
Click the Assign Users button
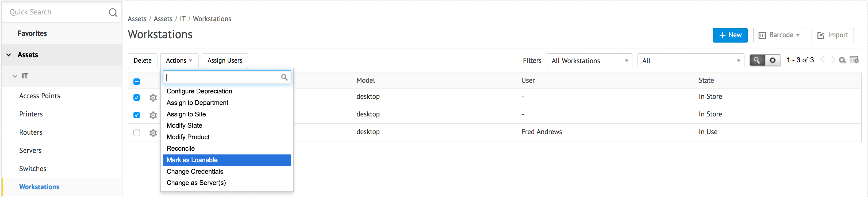pos(225,60)
